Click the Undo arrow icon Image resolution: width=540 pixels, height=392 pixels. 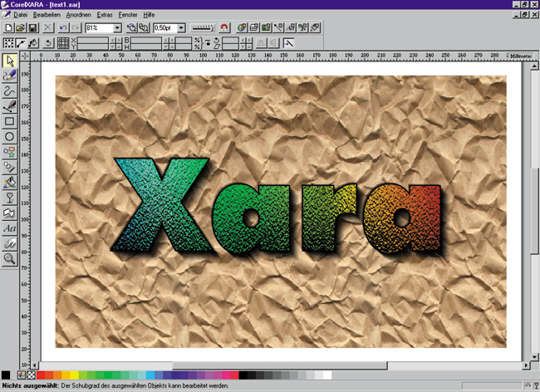click(62, 27)
